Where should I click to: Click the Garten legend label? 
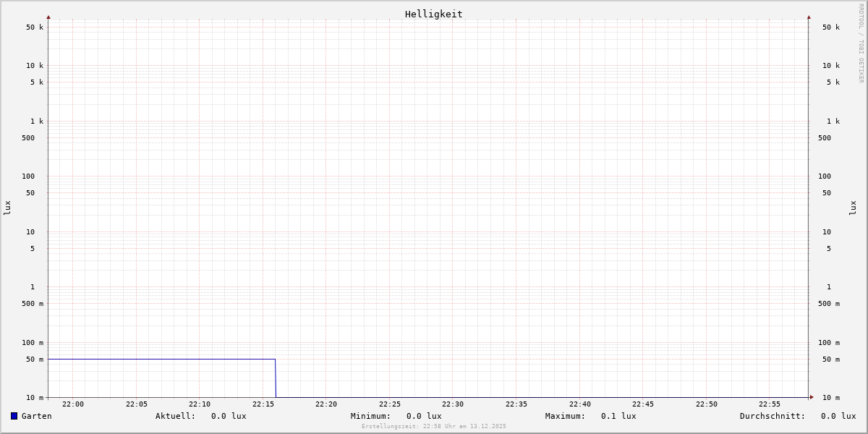pos(36,416)
